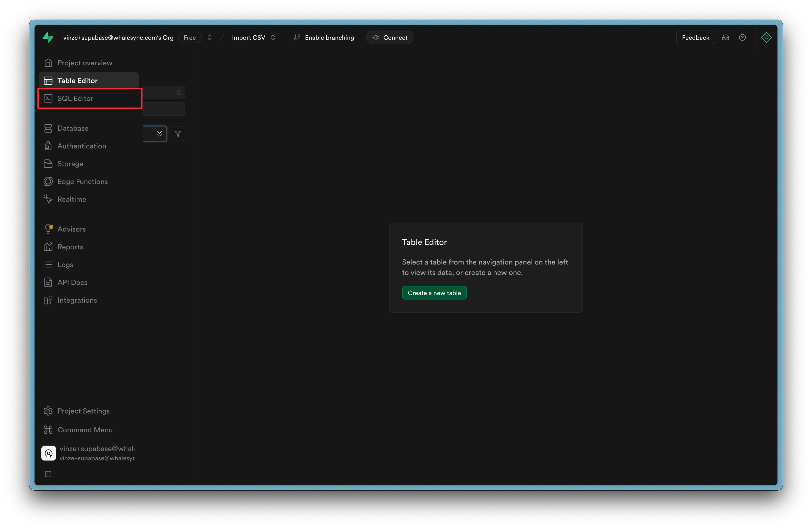Open Logs page
This screenshot has height=529, width=812.
click(89, 264)
